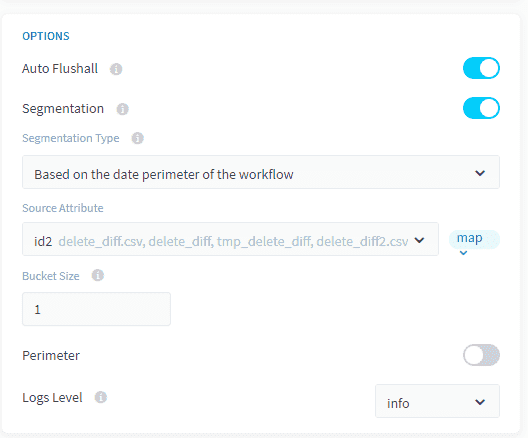Click the Perimeter label text
The width and height of the screenshot is (528, 438).
click(x=51, y=356)
